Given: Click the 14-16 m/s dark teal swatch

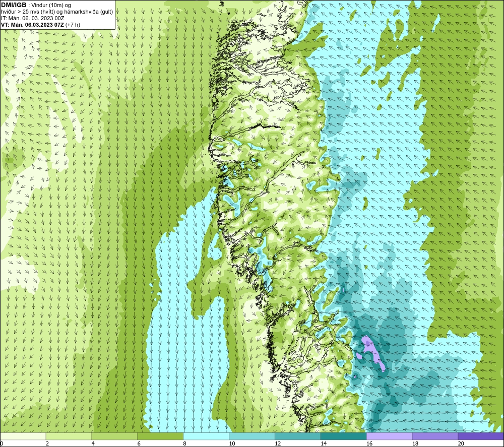Looking at the screenshot, I should (343, 436).
